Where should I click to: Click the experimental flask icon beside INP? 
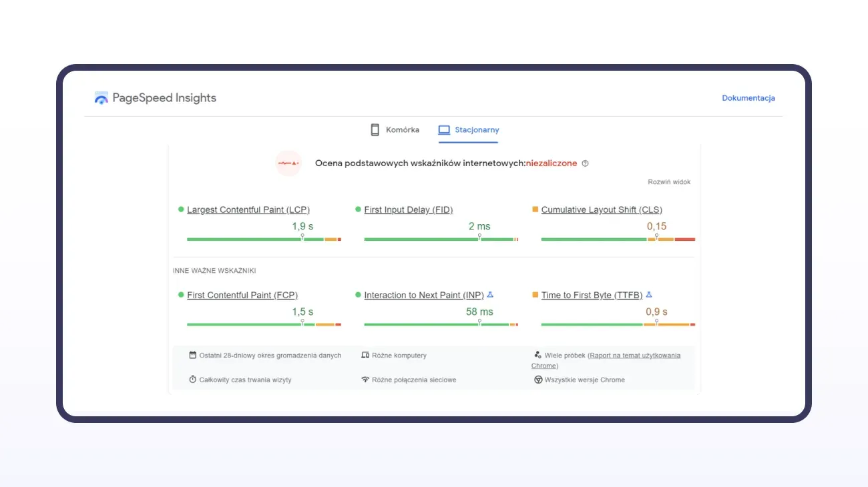tap(490, 294)
